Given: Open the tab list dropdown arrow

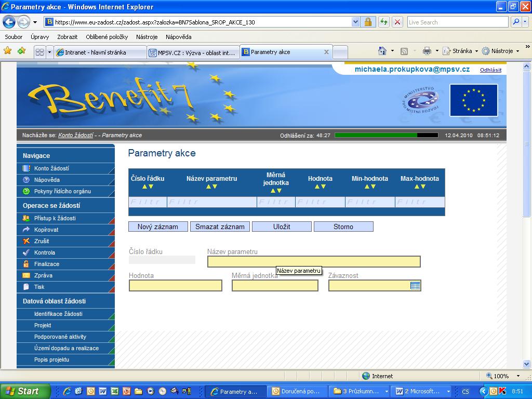Looking at the screenshot, I should point(49,52).
